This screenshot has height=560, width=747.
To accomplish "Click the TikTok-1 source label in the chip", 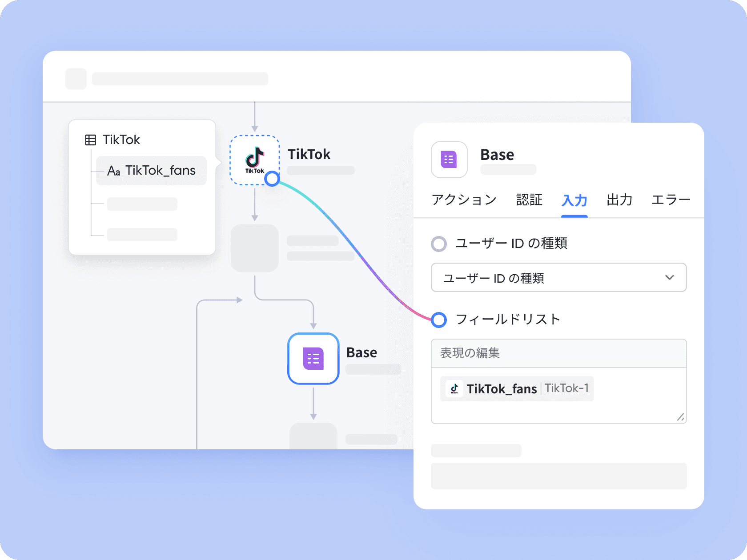I will point(566,388).
